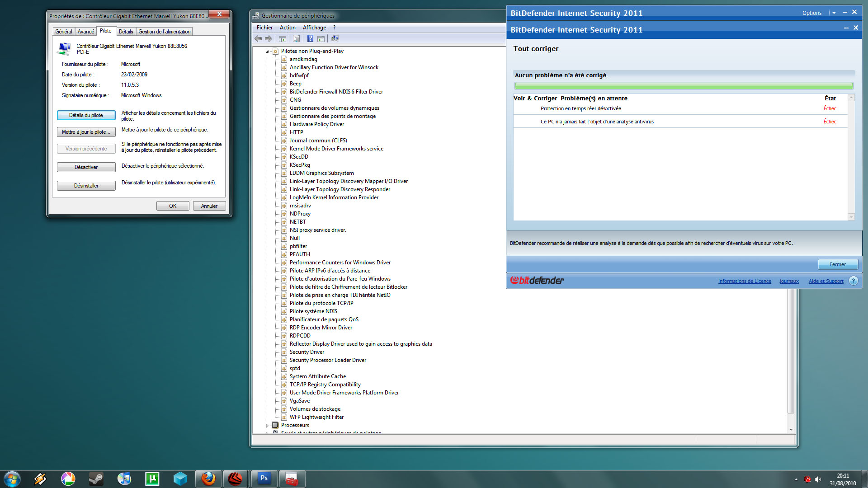Click the clock showing 20:11
This screenshot has height=488, width=868.
pos(842,476)
